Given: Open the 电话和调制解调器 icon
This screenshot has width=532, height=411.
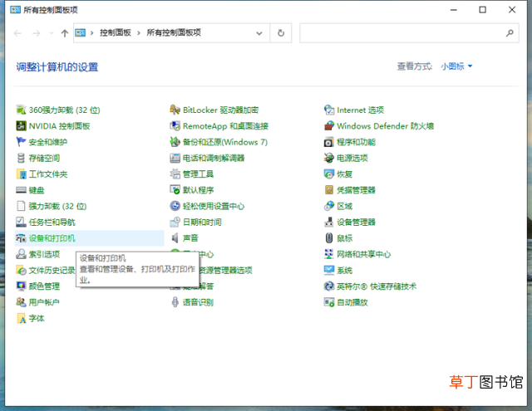Looking at the screenshot, I should pyautogui.click(x=175, y=158).
